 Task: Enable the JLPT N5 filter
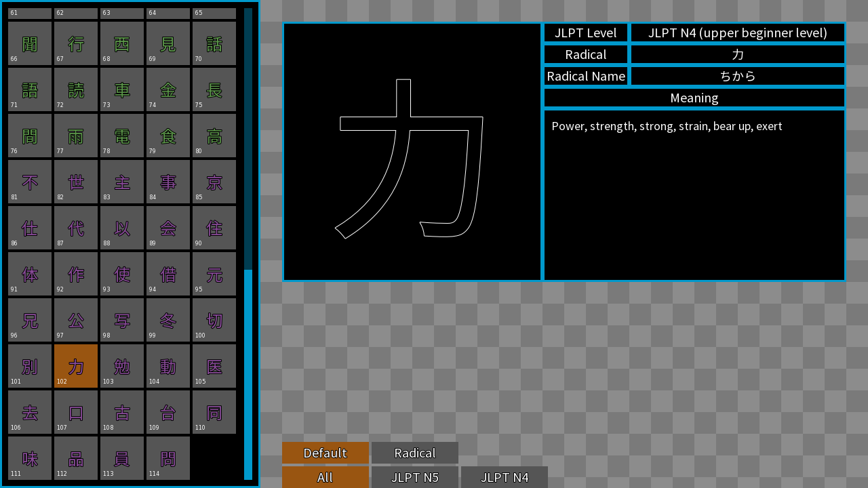point(415,477)
